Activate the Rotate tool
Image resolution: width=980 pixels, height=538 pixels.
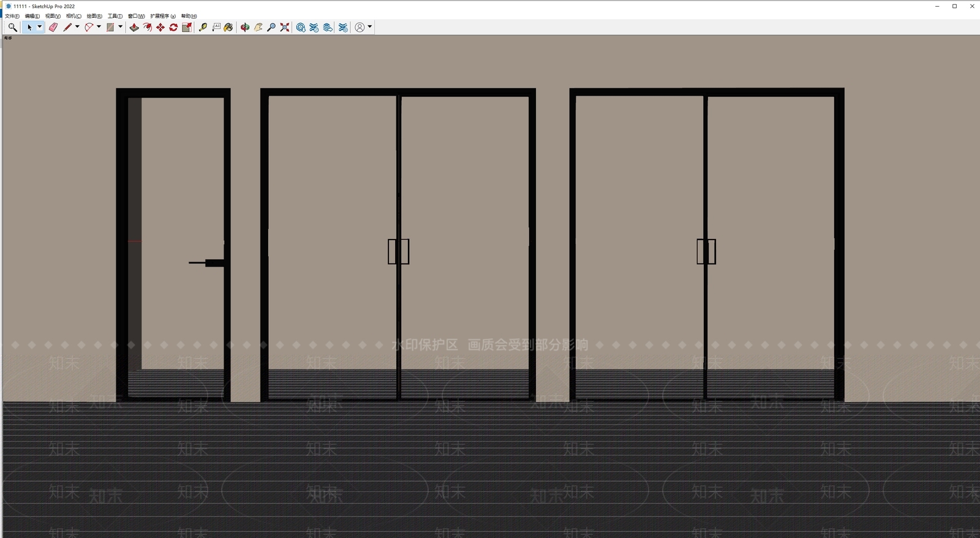pos(174,27)
